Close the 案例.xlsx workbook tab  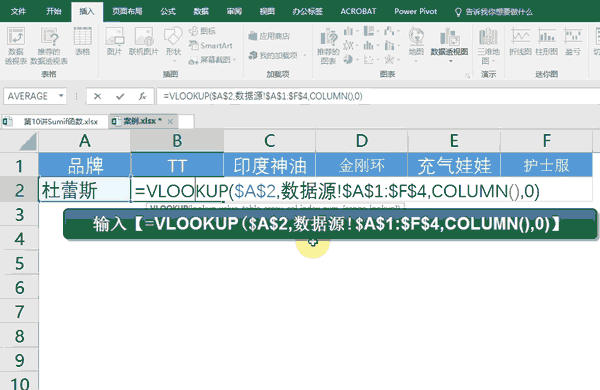point(170,122)
